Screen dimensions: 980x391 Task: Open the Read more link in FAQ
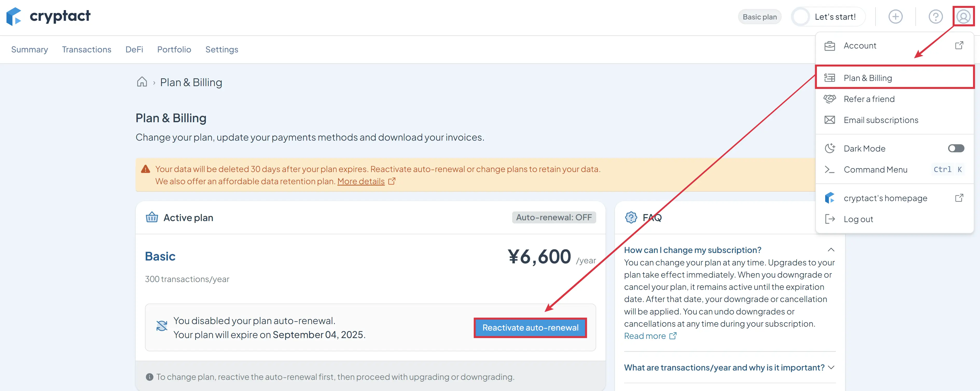click(644, 336)
